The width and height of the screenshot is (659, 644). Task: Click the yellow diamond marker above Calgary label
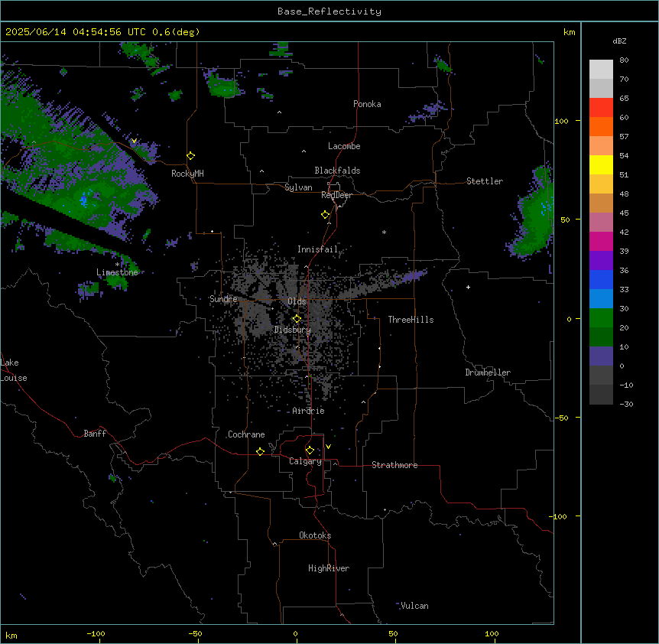(x=310, y=450)
